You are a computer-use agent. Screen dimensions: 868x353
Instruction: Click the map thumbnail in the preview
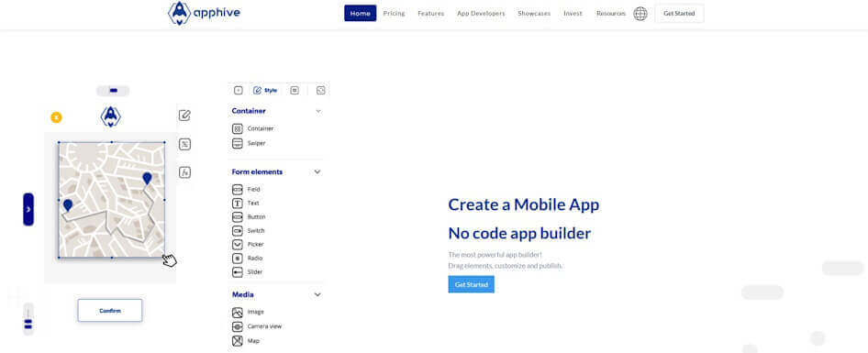coord(111,200)
